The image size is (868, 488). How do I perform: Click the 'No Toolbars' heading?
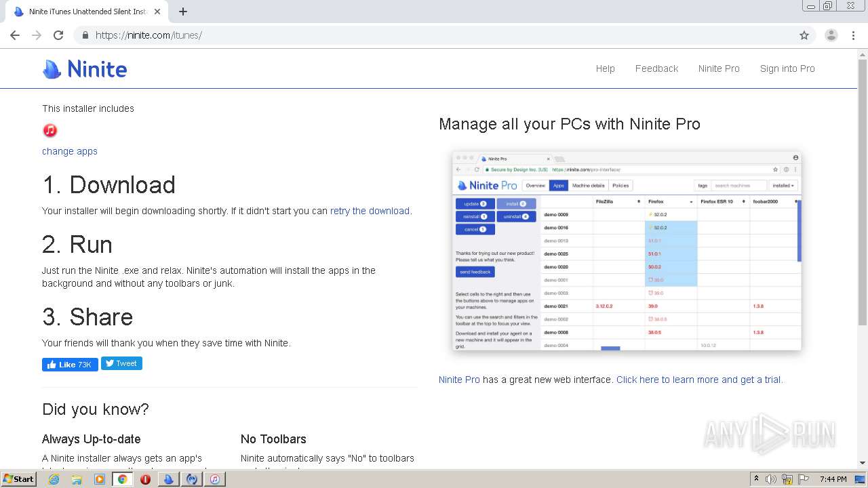[273, 439]
